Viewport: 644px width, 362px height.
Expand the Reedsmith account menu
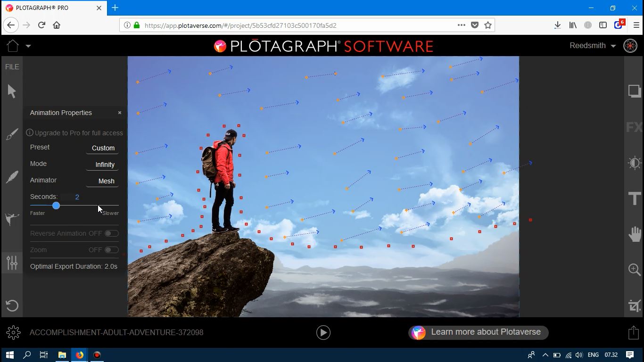[x=593, y=46]
